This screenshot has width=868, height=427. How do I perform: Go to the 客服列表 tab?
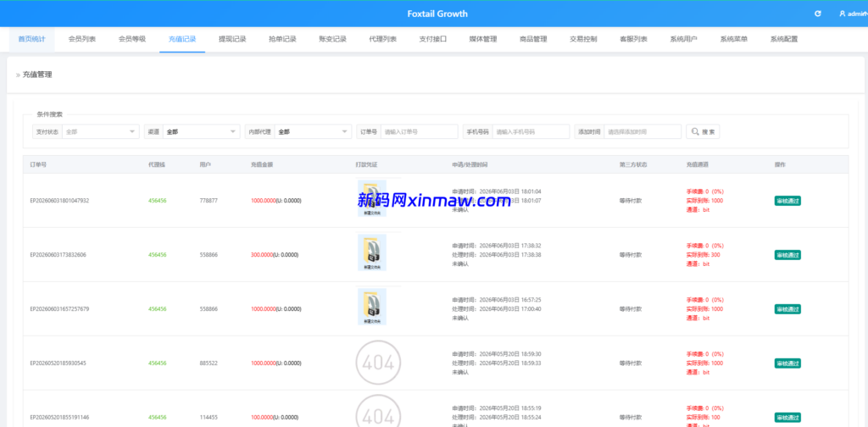(x=633, y=39)
